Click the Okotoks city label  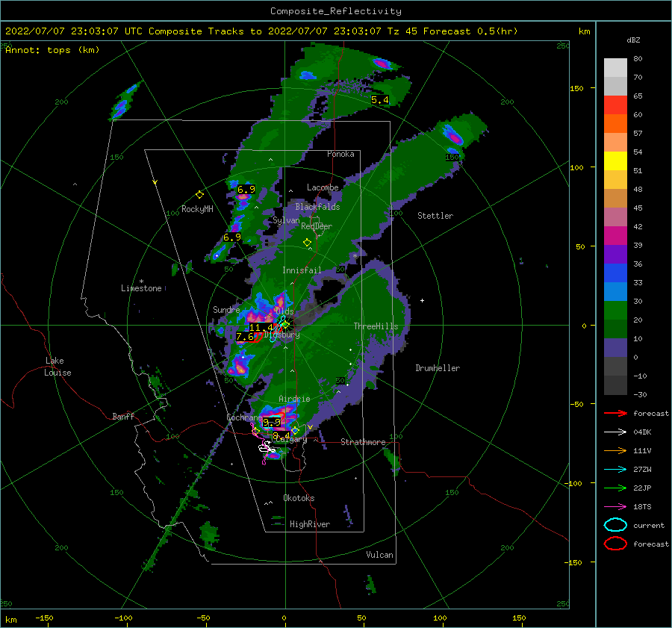(x=299, y=498)
